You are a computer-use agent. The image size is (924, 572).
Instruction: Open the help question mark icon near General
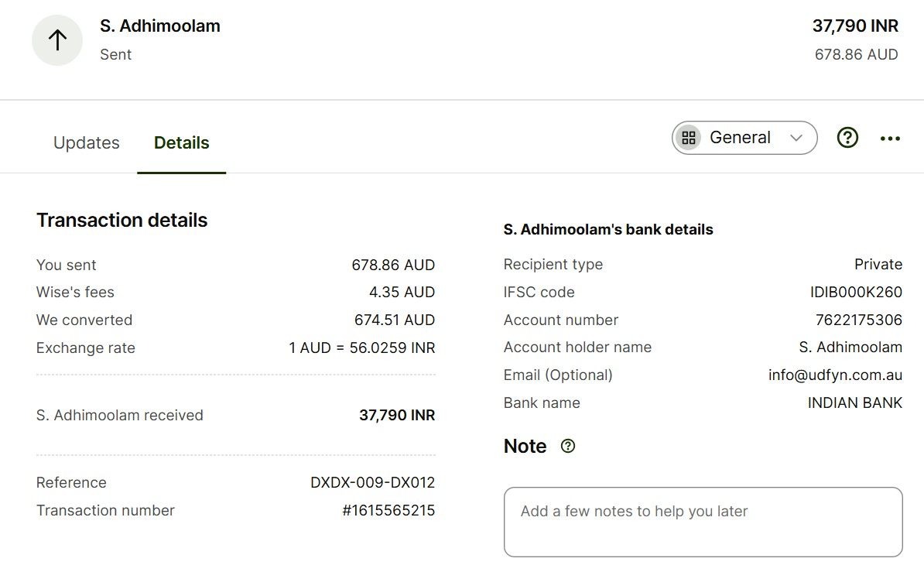point(847,138)
